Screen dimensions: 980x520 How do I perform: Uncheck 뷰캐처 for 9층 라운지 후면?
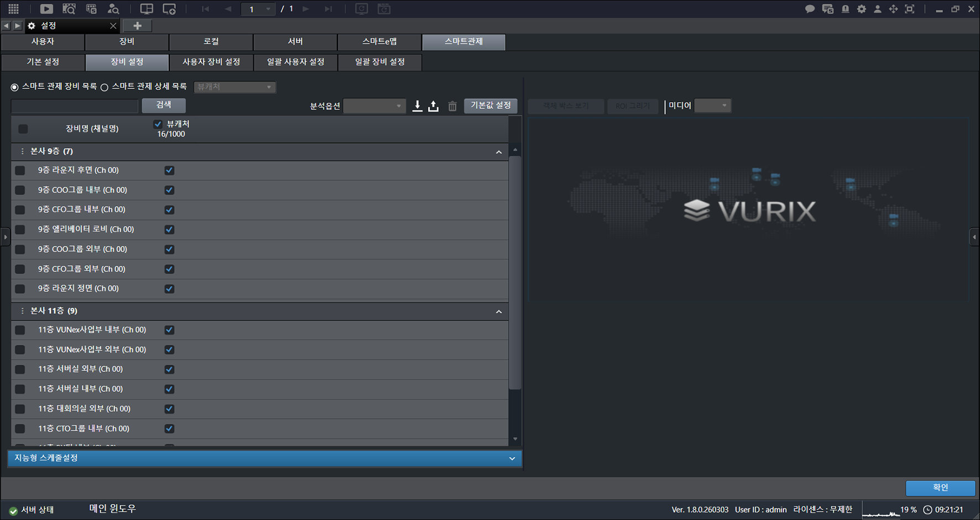click(169, 171)
